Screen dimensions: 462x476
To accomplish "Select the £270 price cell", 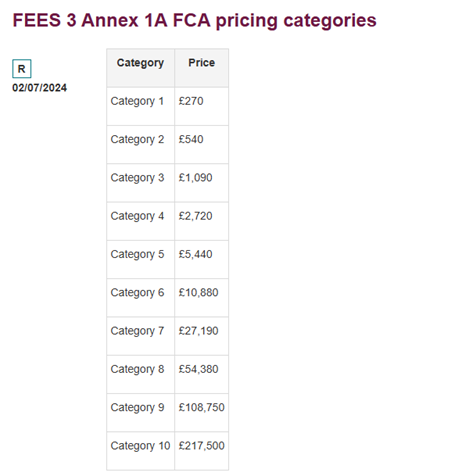I will 201,106.
